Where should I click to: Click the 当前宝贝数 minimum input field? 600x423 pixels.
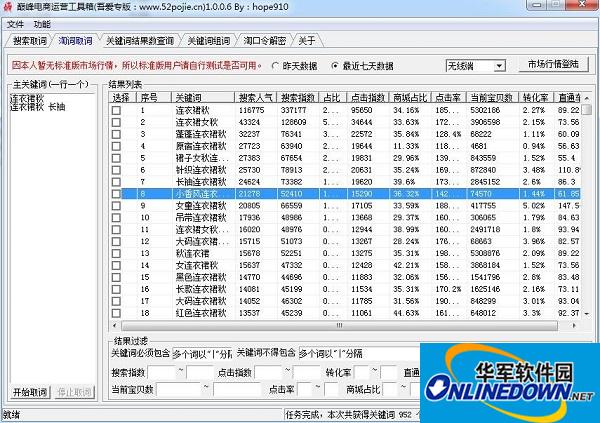coord(178,390)
